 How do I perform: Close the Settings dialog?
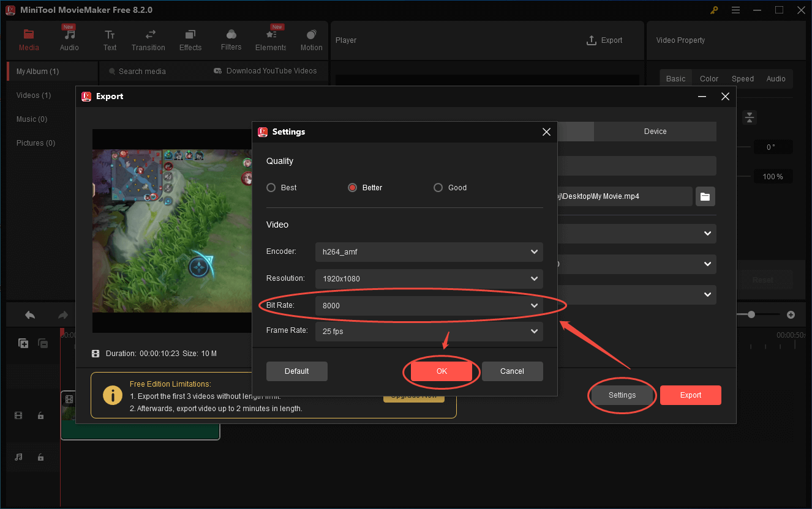(x=547, y=132)
